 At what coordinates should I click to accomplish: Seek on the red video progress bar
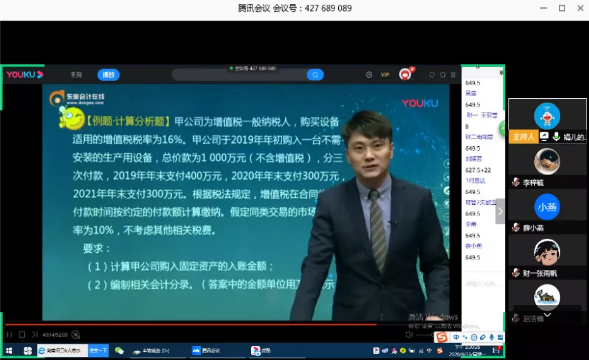click(x=190, y=324)
